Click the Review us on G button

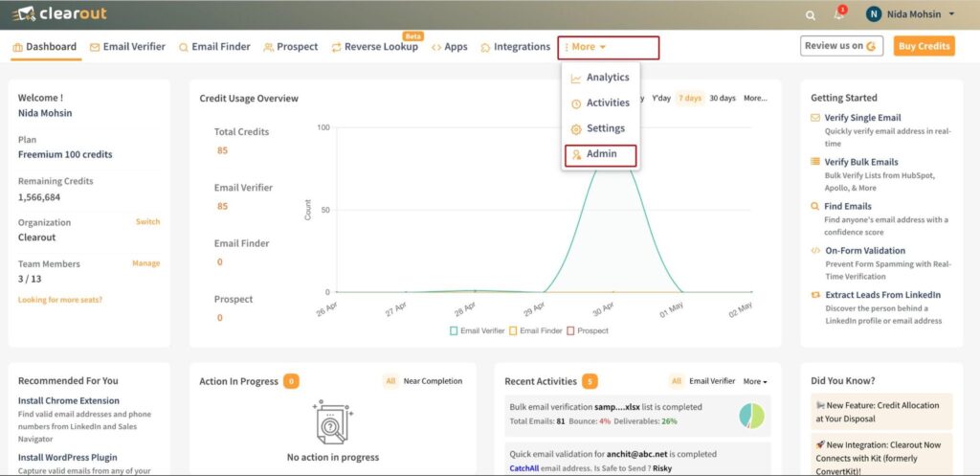pyautogui.click(x=841, y=46)
